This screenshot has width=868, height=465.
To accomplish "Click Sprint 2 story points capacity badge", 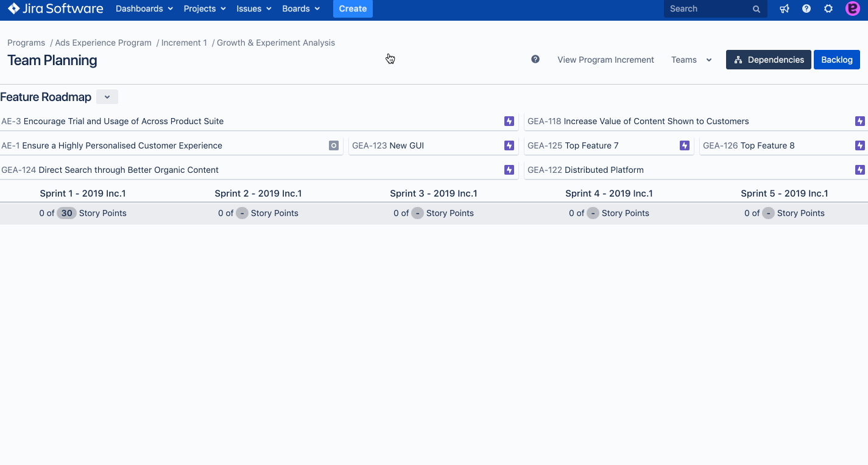I will click(242, 213).
